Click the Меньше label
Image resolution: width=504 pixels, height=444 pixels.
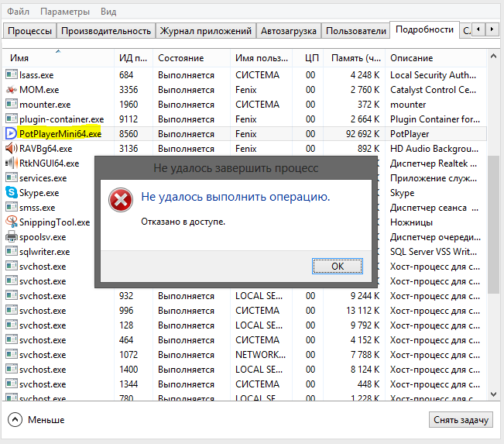coord(46,420)
